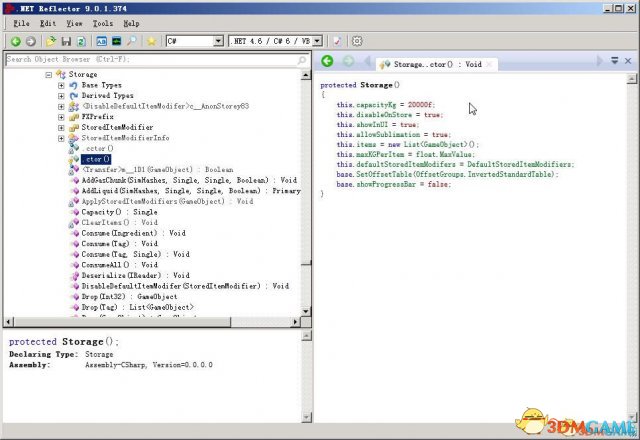
Task: Select ClearItems() : Void method
Action: [119, 222]
